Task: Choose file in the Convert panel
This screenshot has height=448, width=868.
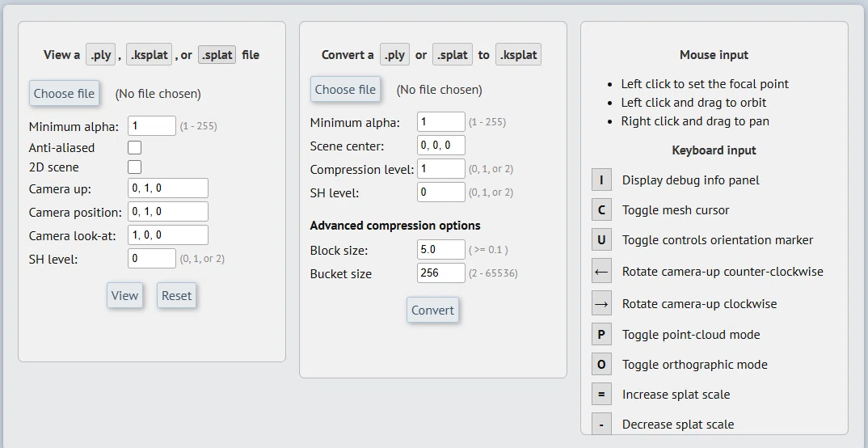Action: click(345, 89)
